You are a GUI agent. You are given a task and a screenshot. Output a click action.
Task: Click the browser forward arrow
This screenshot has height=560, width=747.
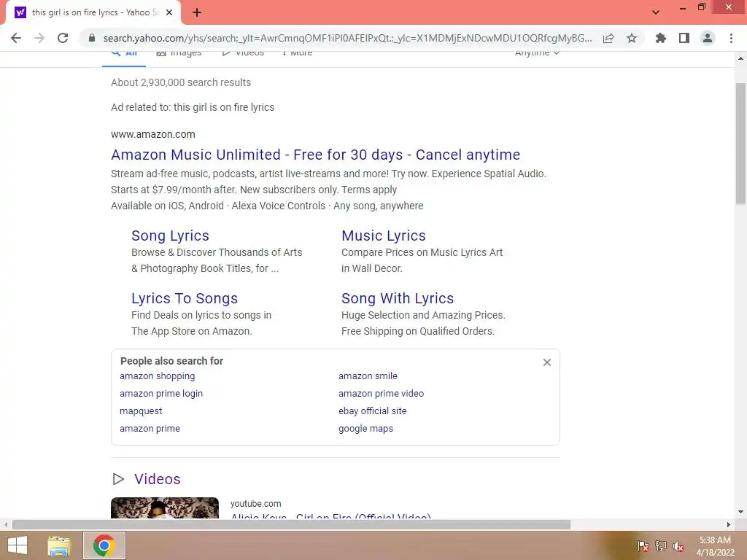[x=39, y=38]
